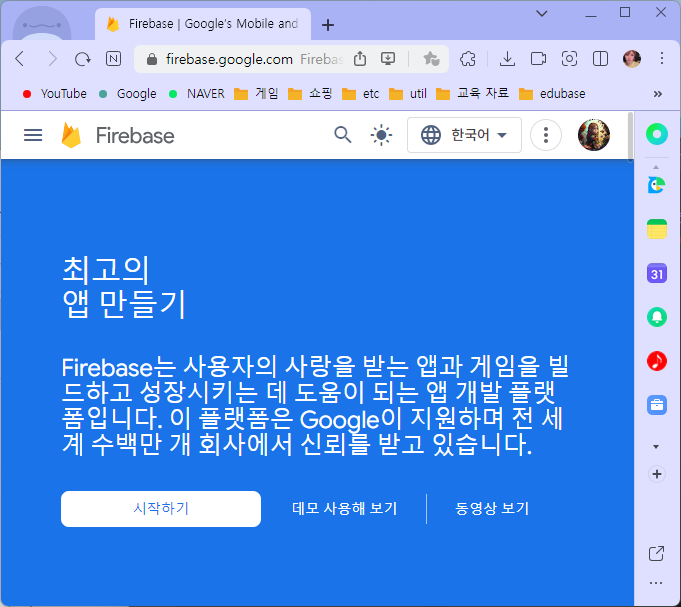The height and width of the screenshot is (607, 681).
Task: Open the etc bookmark folder
Action: 360,94
